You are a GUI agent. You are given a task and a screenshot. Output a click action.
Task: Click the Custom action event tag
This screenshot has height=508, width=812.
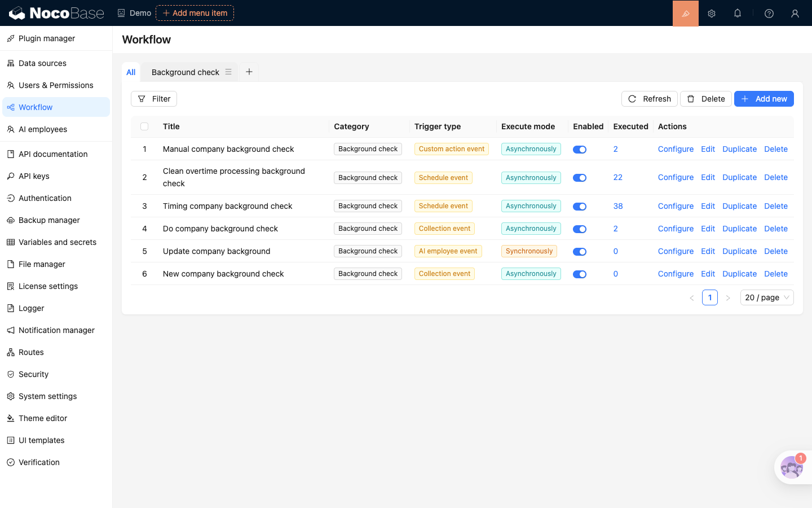click(x=452, y=149)
